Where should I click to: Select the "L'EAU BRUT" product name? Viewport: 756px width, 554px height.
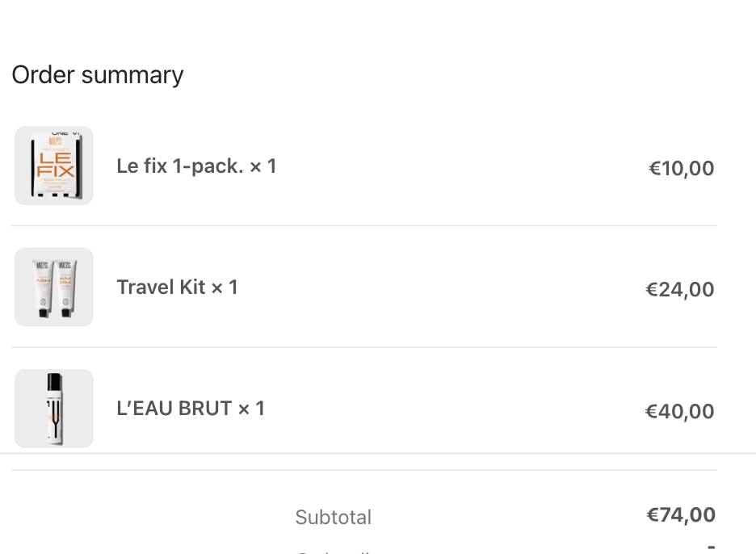pos(174,409)
